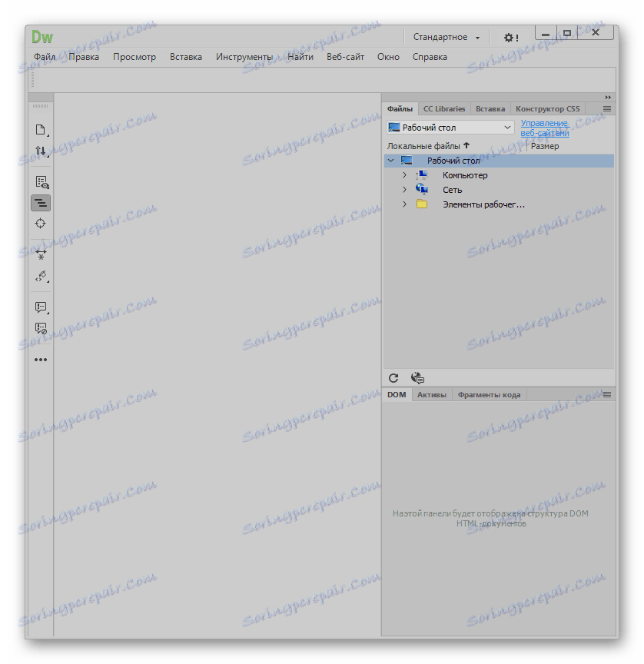
Task: Switch to the Активы tab
Action: [431, 394]
